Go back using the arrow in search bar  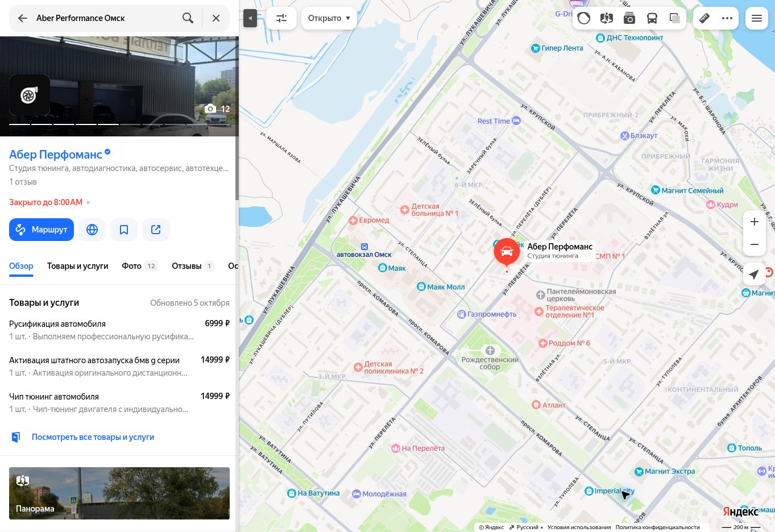pyautogui.click(x=23, y=18)
